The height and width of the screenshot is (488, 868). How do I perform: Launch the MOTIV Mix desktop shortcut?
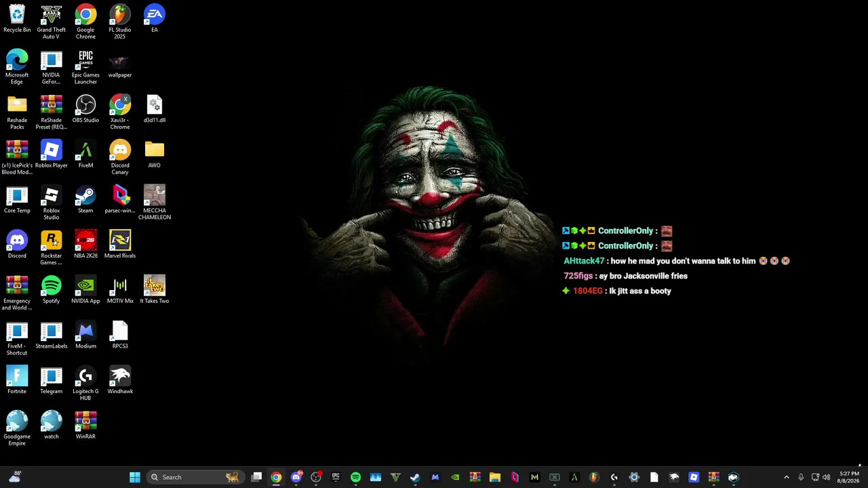coord(120,291)
